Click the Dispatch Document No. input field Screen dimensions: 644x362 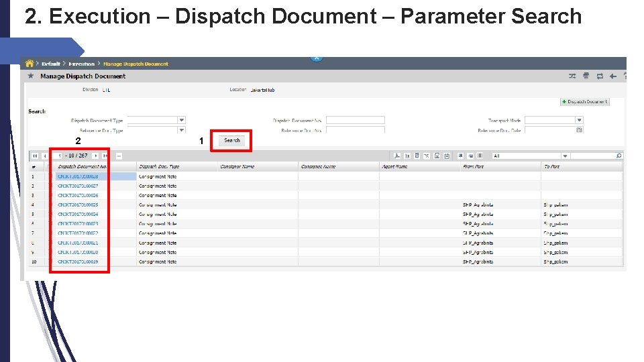pyautogui.click(x=356, y=120)
